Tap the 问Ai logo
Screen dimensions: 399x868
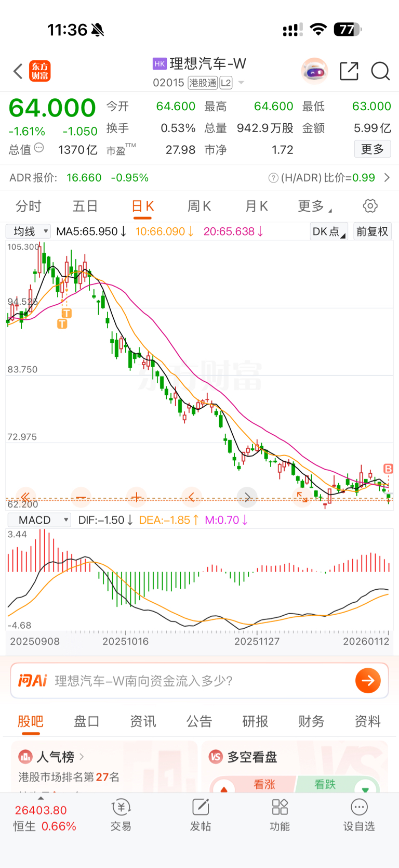pyautogui.click(x=33, y=680)
